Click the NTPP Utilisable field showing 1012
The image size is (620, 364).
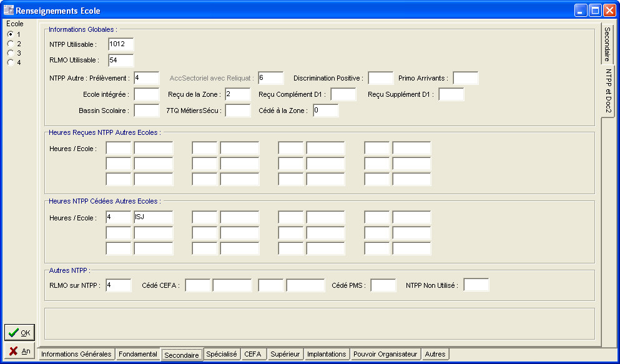click(121, 44)
